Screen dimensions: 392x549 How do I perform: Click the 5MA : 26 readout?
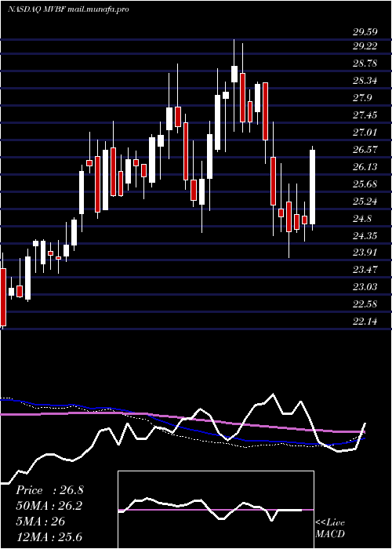(x=40, y=522)
